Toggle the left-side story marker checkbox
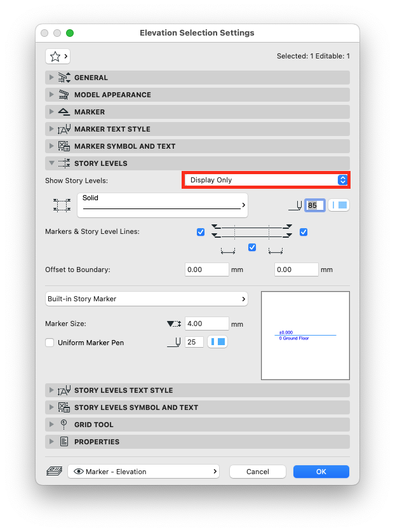The height and width of the screenshot is (532, 395). click(x=201, y=232)
